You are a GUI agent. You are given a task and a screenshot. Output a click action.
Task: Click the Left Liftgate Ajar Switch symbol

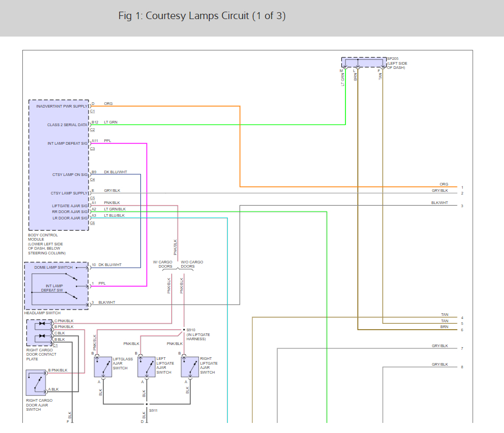[x=146, y=367]
